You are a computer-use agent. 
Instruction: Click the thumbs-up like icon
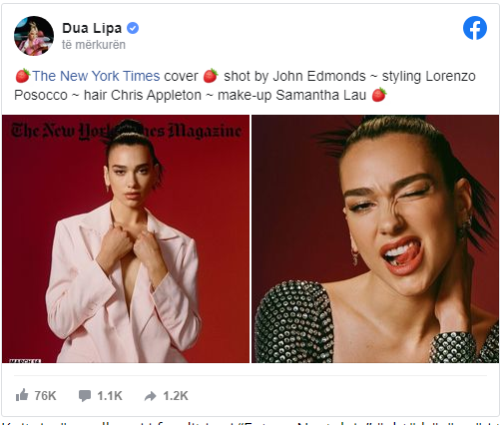point(22,395)
